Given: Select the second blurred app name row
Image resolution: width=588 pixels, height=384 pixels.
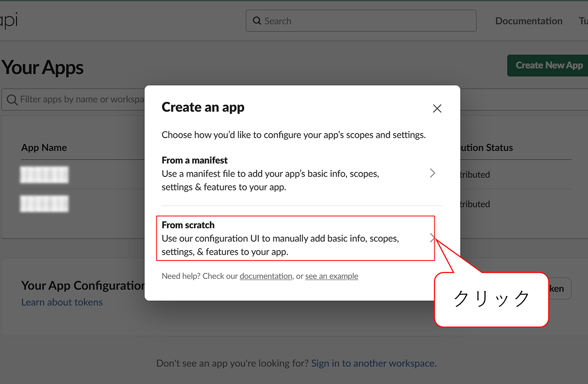Looking at the screenshot, I should click(44, 204).
